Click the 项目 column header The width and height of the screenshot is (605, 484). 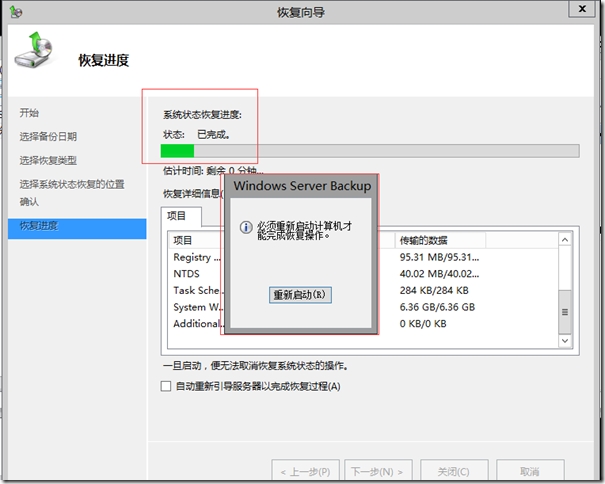(195, 240)
